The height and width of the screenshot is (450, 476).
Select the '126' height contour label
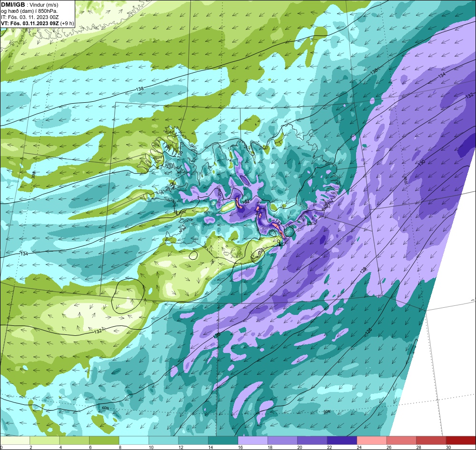368,332
